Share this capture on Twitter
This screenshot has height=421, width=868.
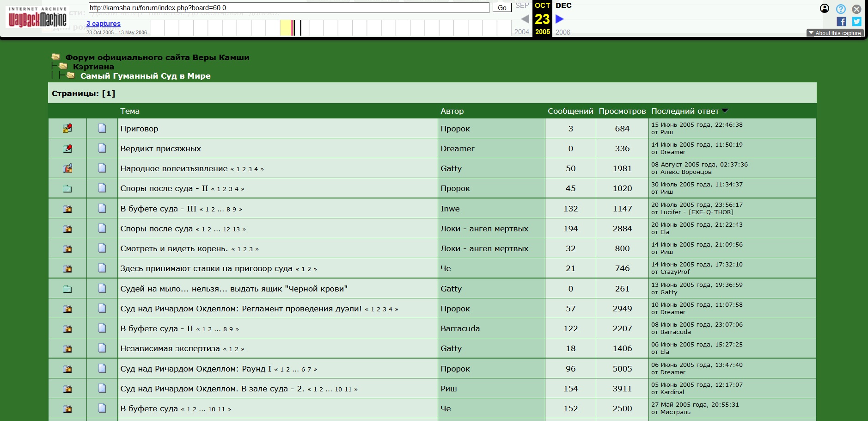click(x=856, y=21)
